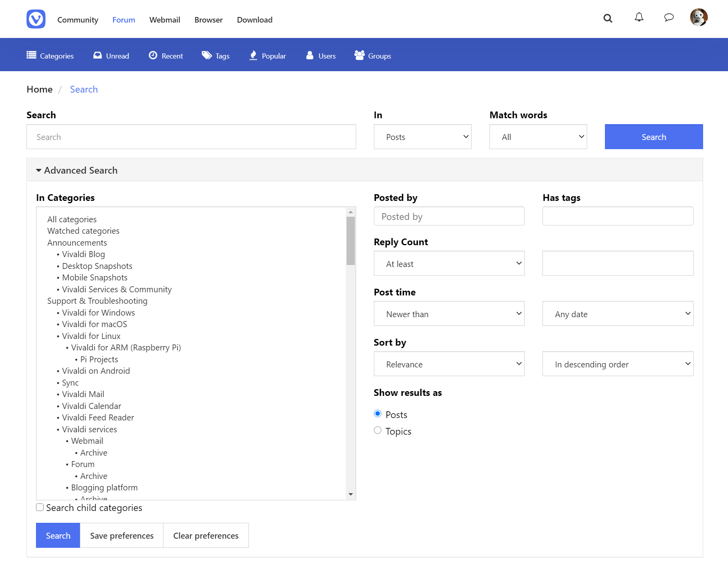Select Vivaldi Calendar category
Screen dimensions: 728x579
point(92,406)
